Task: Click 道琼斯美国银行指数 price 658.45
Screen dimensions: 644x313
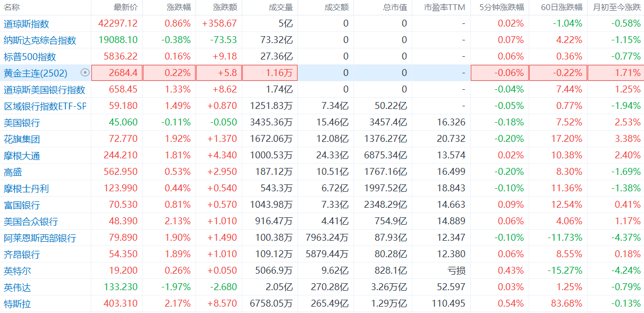Action: tap(123, 90)
